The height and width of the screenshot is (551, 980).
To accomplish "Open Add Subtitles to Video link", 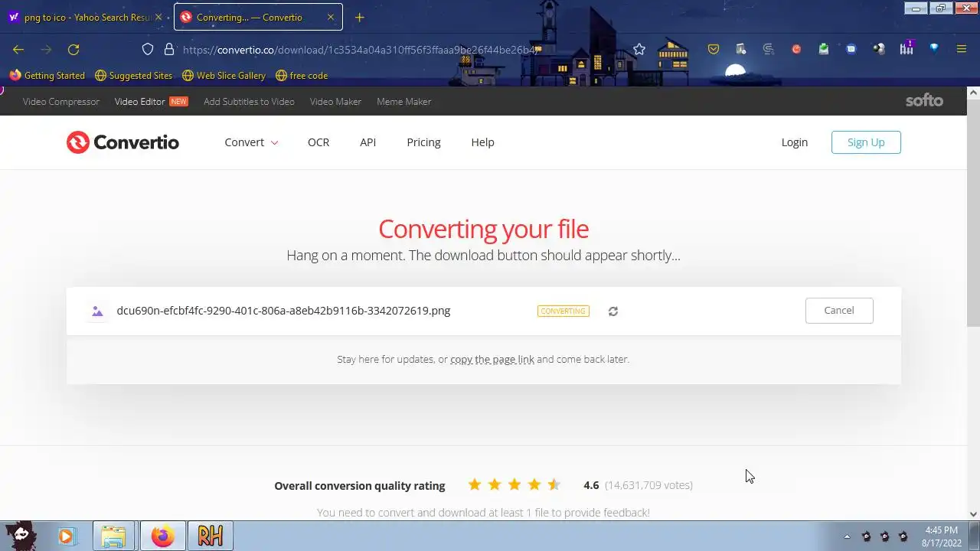I will [x=249, y=101].
